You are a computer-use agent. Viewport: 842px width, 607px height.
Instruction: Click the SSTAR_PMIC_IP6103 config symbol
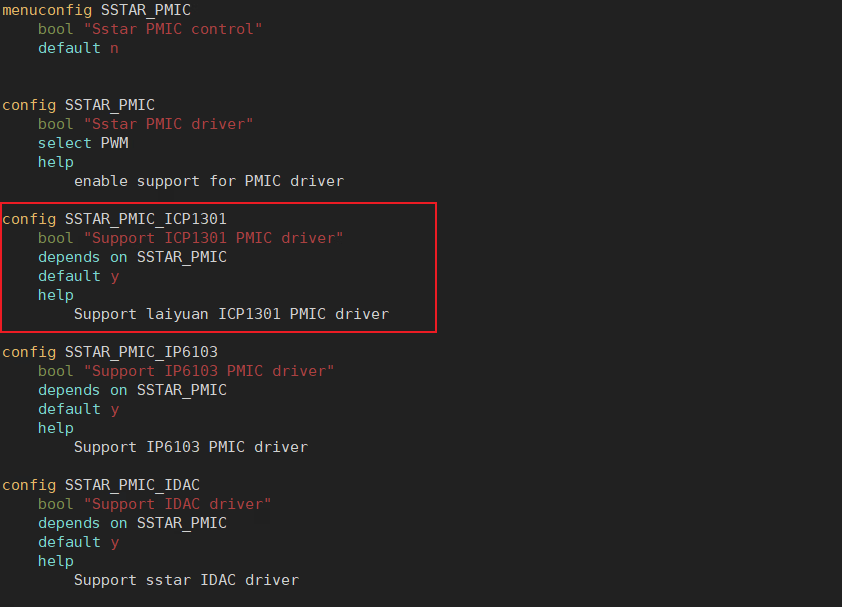[x=141, y=352]
